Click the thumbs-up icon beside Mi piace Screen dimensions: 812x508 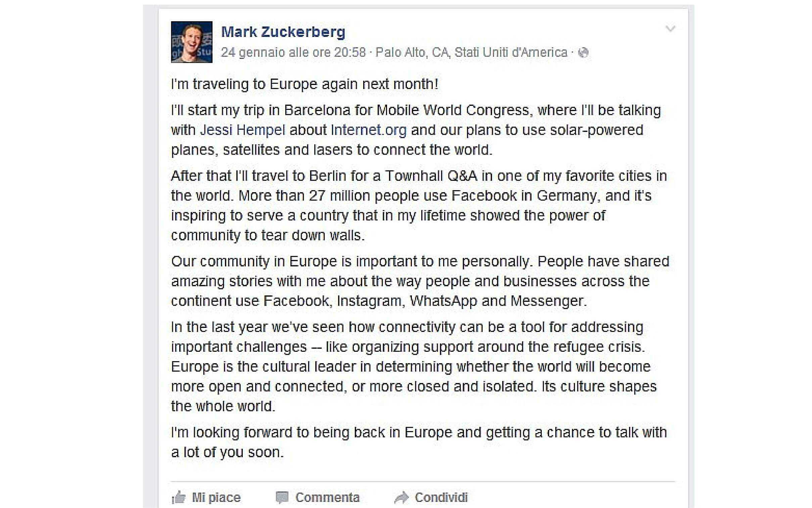(x=179, y=497)
